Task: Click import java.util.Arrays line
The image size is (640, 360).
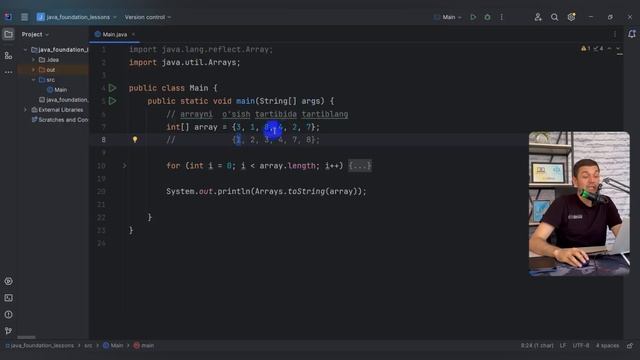Action: pos(184,62)
